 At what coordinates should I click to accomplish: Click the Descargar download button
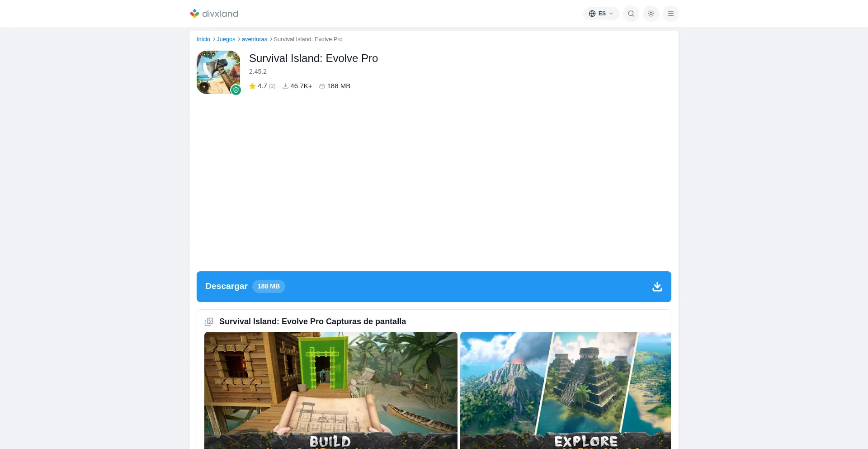434,287
